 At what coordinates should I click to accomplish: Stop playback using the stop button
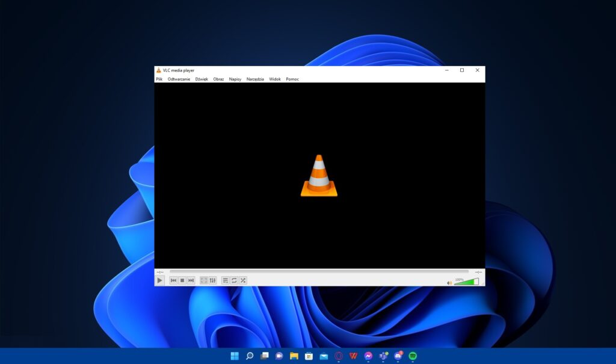[182, 280]
